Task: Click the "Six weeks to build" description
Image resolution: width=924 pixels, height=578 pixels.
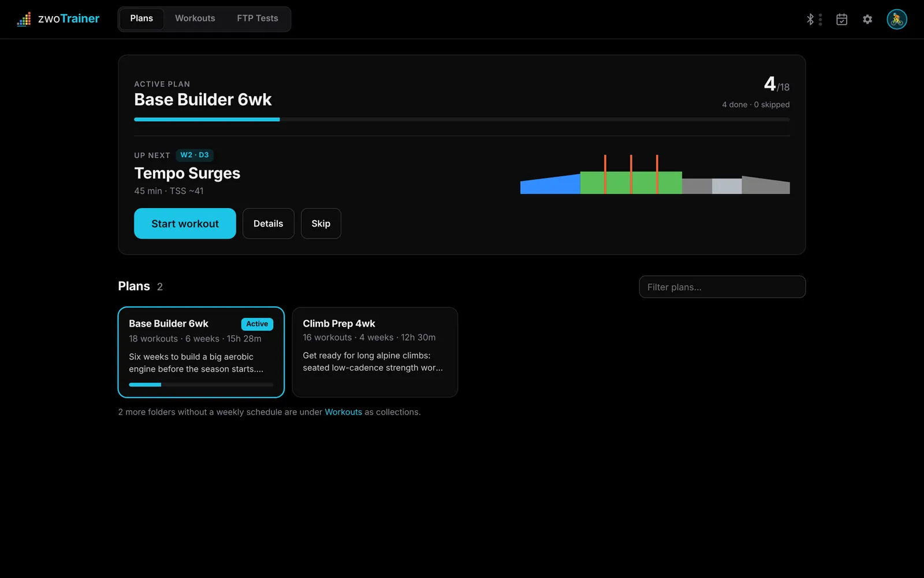Action: tap(196, 363)
